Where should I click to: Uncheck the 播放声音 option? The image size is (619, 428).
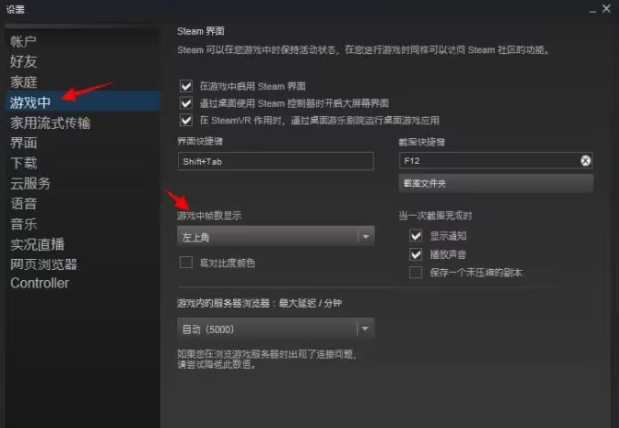[415, 254]
